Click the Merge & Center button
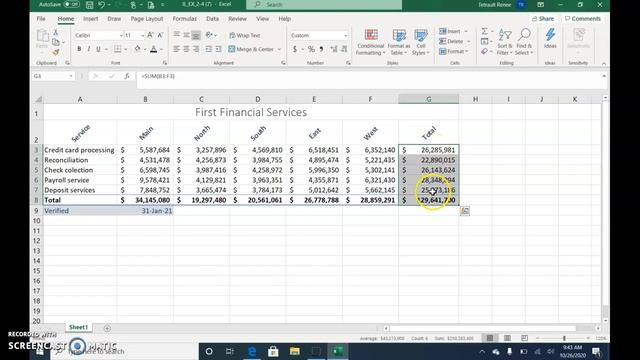 click(251, 49)
